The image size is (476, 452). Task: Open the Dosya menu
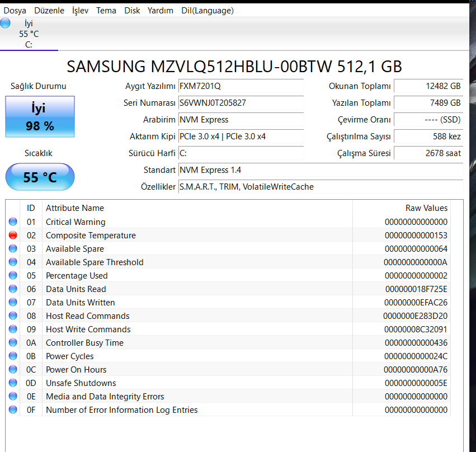tap(15, 11)
